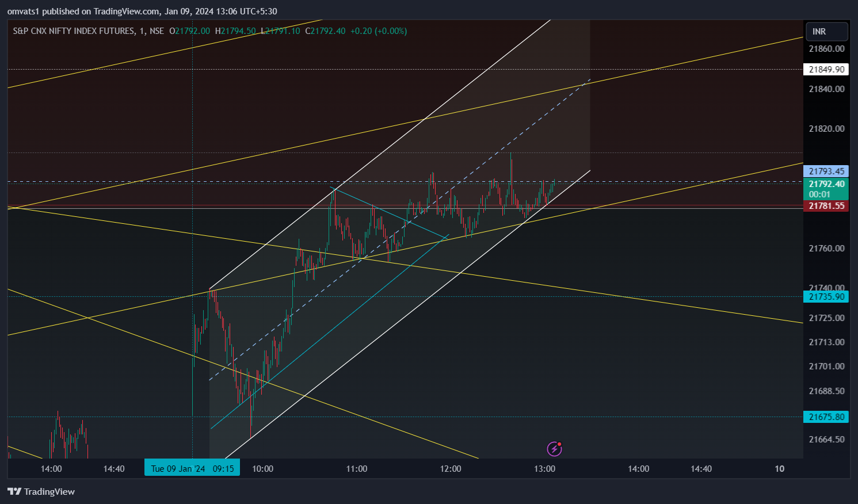Click the 21664.50 price axis label
858x504 pixels.
pyautogui.click(x=826, y=439)
